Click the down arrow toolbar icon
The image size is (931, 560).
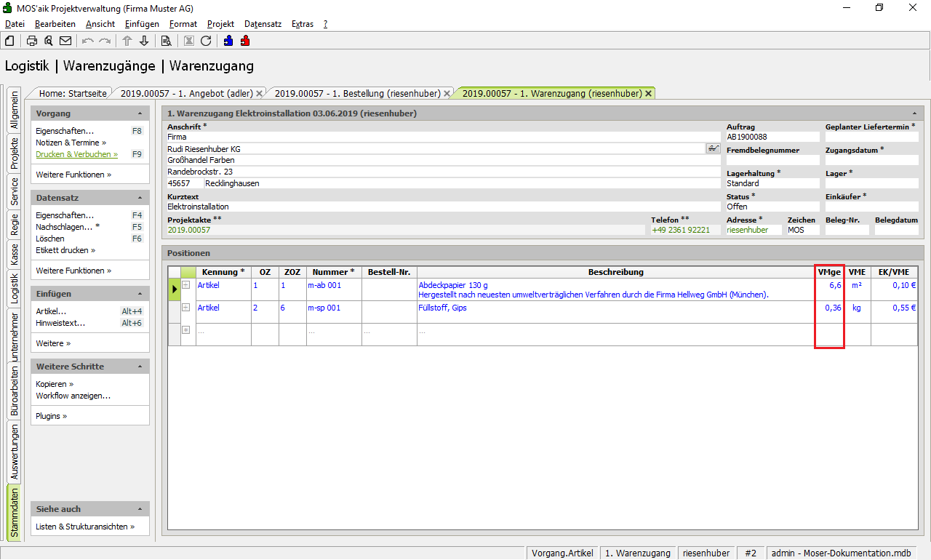click(144, 41)
